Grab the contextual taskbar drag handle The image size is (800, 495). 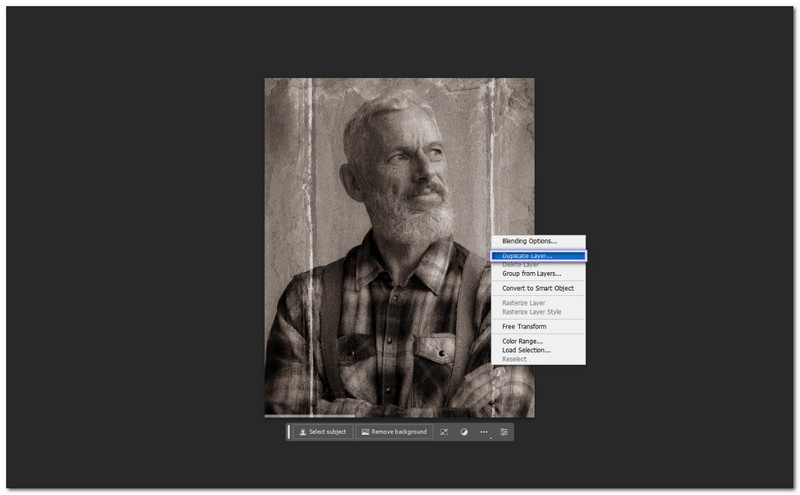(x=289, y=432)
